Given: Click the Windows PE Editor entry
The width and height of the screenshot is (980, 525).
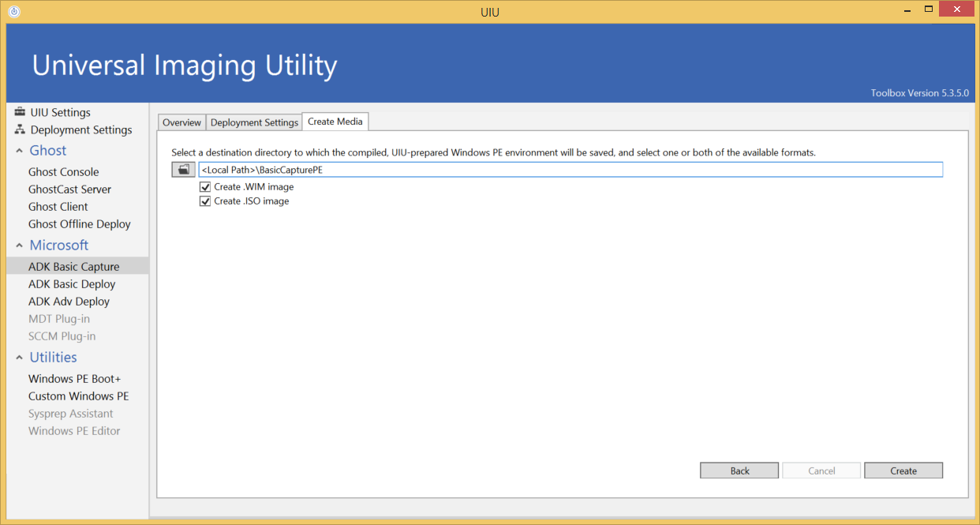Looking at the screenshot, I should 74,431.
